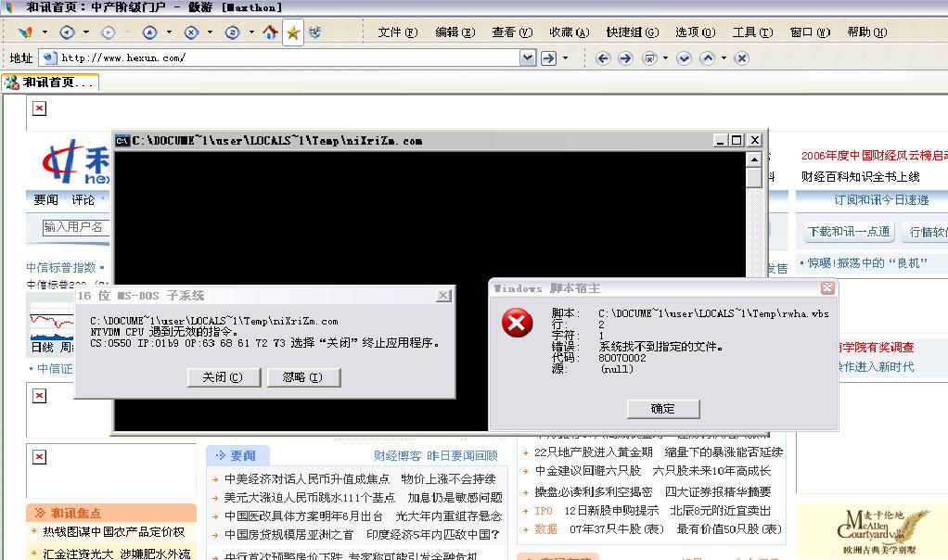Open the 窗口(W) menu
The width and height of the screenshot is (948, 560).
pyautogui.click(x=810, y=32)
